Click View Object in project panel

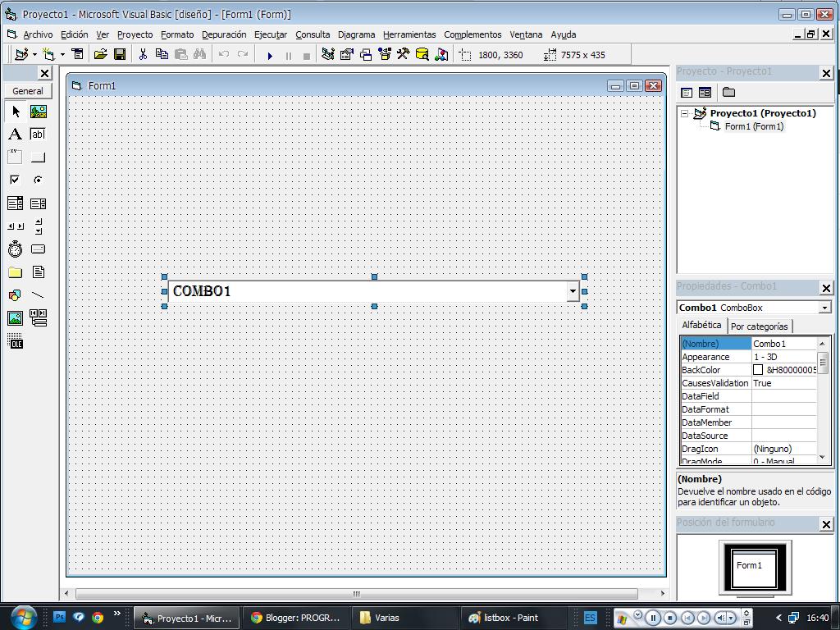pos(705,93)
